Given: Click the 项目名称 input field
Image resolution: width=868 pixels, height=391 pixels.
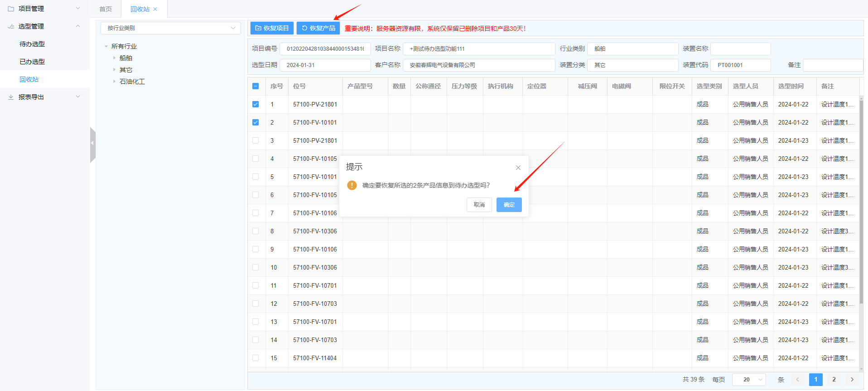Looking at the screenshot, I should (478, 49).
